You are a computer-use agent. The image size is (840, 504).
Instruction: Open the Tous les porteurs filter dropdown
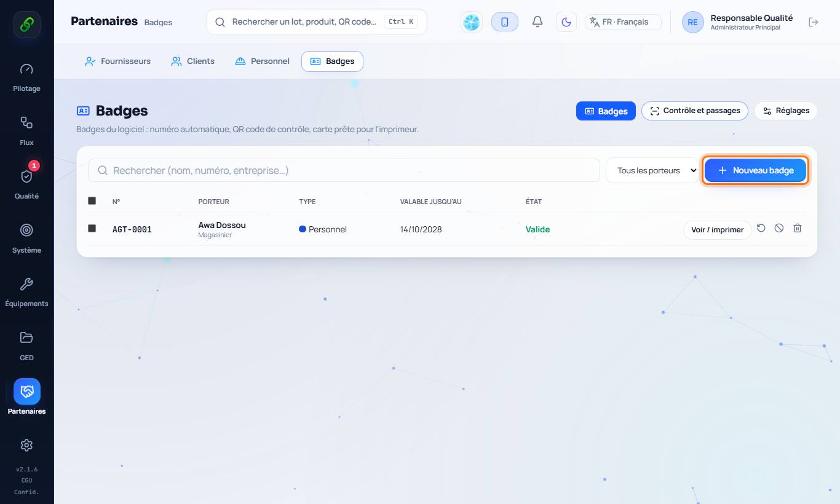[x=652, y=170]
